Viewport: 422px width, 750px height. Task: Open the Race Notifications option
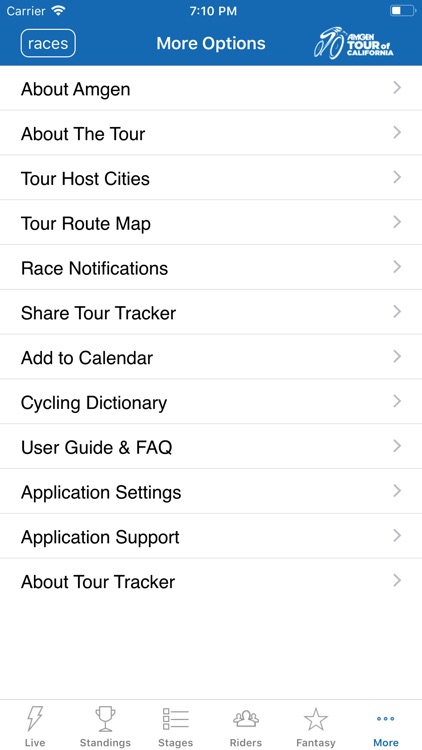(x=211, y=267)
